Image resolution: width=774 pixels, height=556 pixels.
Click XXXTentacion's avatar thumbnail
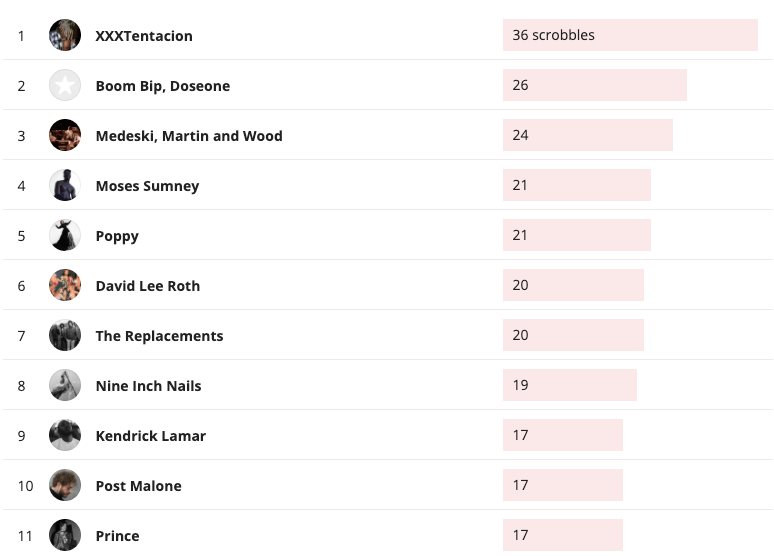tap(65, 35)
